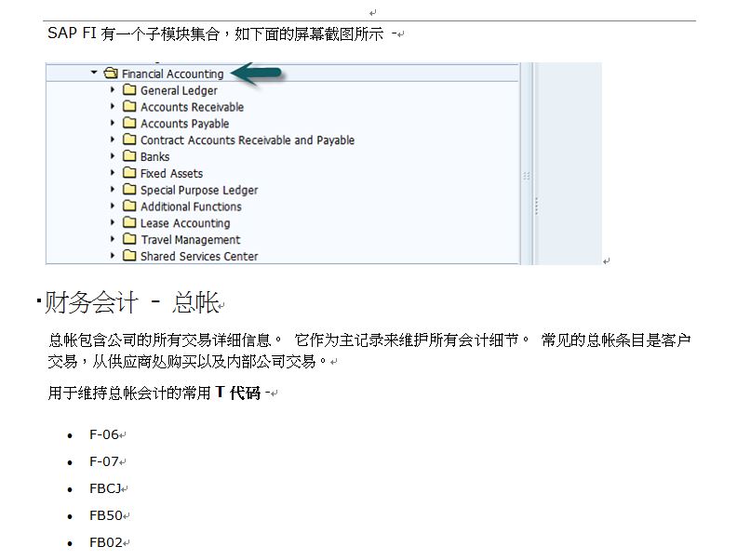Select the General Ledger tree label
The image size is (737, 560).
pyautogui.click(x=179, y=90)
